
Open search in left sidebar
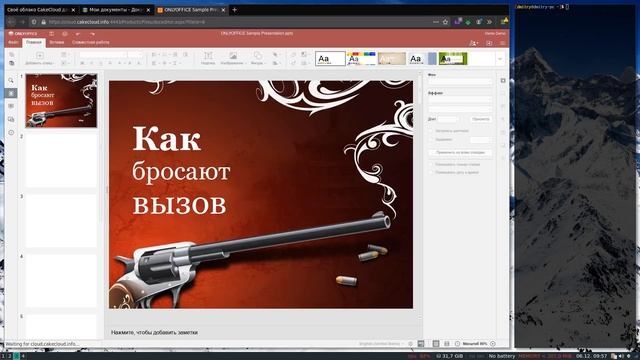(11, 80)
